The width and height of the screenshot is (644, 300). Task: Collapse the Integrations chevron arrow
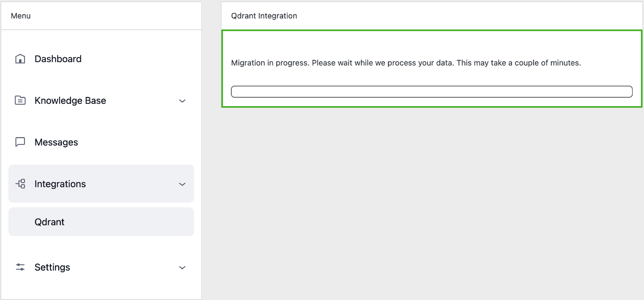tap(182, 184)
